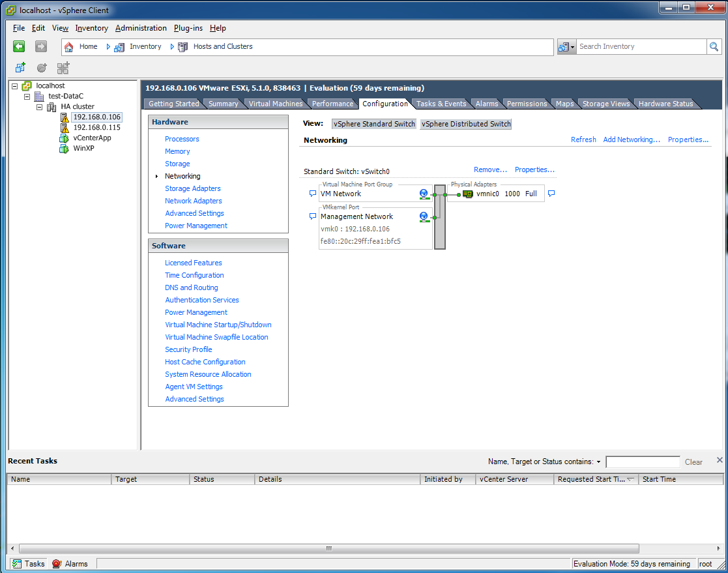Click the second toolbar icon with plus badge

(42, 68)
